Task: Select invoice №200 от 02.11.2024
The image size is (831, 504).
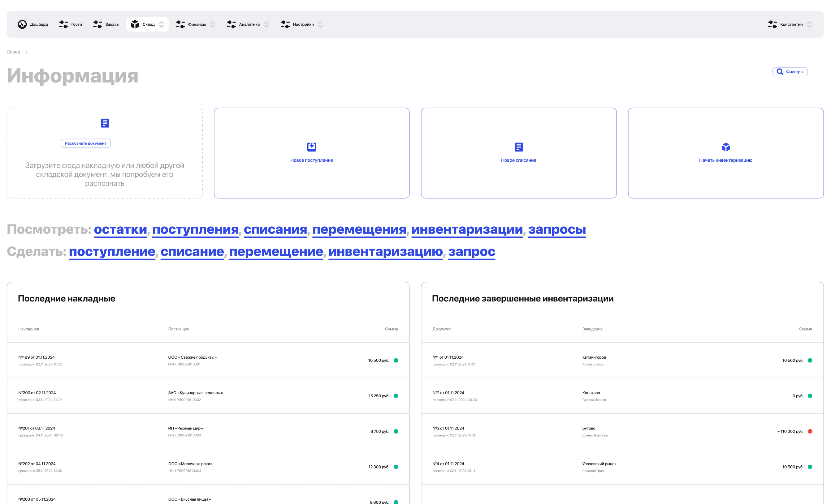Action: (x=37, y=393)
